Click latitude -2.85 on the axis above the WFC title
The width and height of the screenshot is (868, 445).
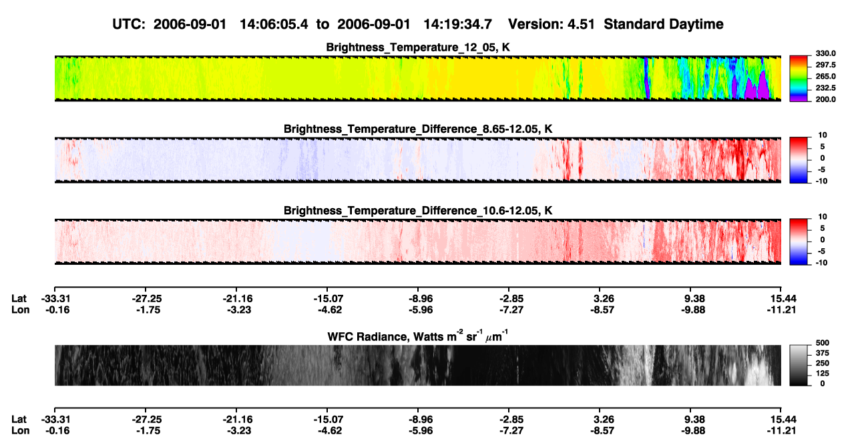point(508,298)
